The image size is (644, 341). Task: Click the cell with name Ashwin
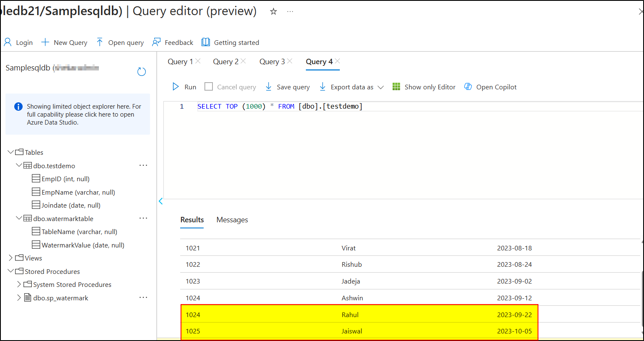352,298
